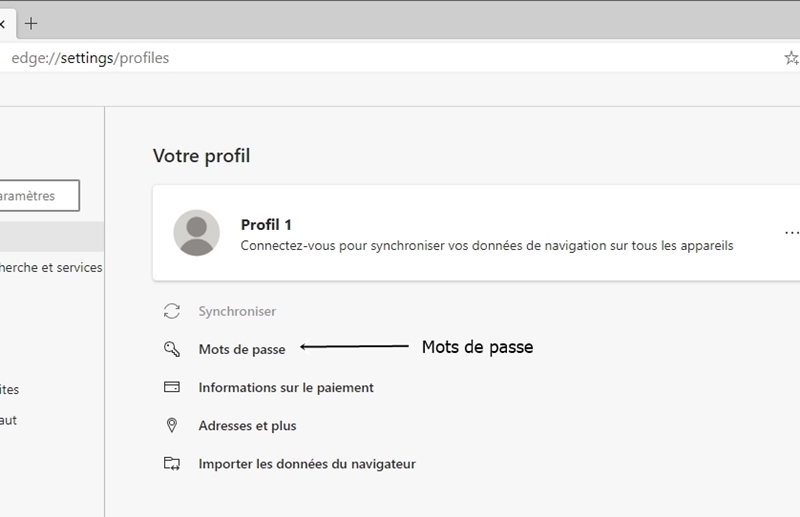Open the Profil 1 three-dots menu

pyautogui.click(x=791, y=233)
